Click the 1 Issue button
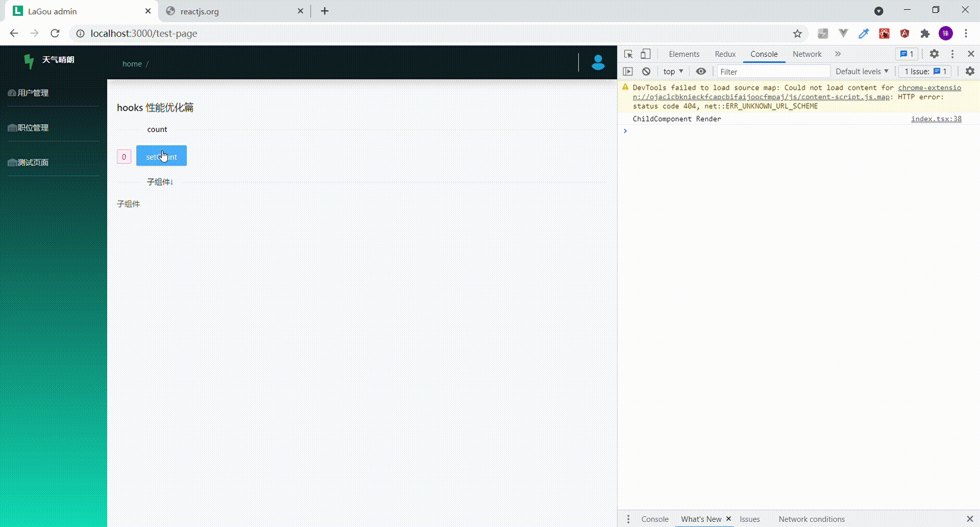This screenshot has height=527, width=980. point(925,71)
